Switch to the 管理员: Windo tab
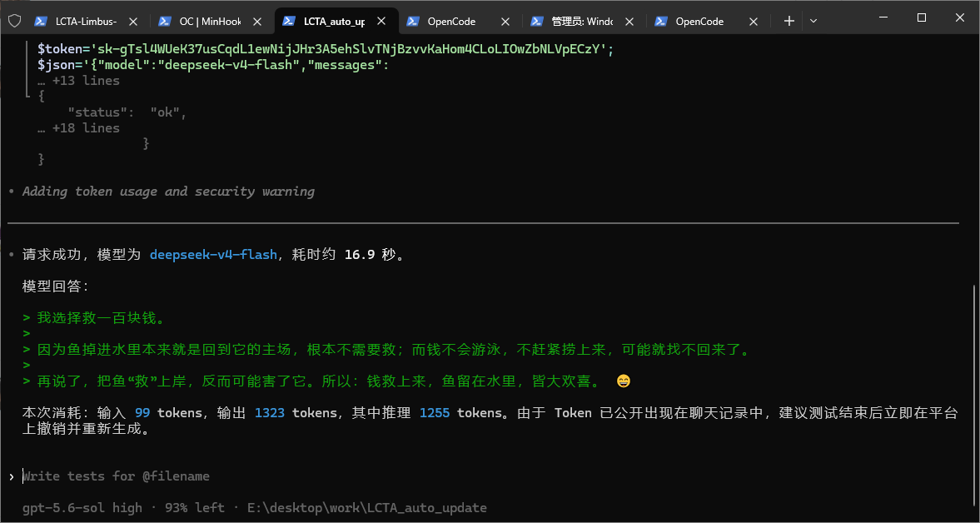Image resolution: width=980 pixels, height=523 pixels. [582, 22]
